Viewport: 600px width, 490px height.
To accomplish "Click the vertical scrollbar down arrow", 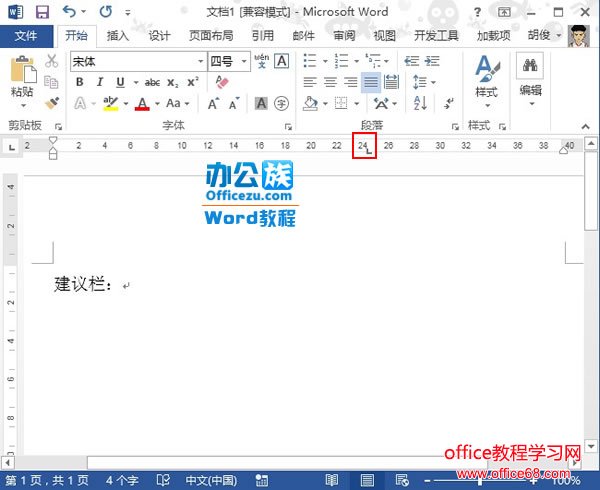I will (x=591, y=446).
